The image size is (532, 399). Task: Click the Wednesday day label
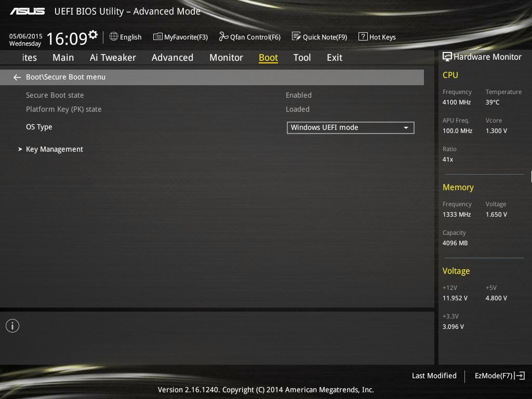[25, 44]
